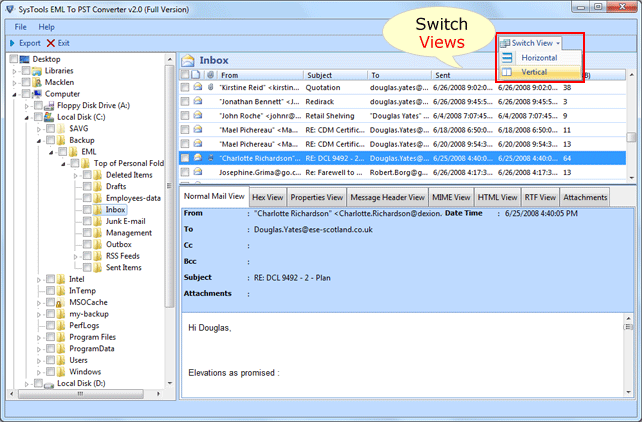Check the Inbox folder checkbox in tree
Viewport: 642px width, 422px height.
click(x=87, y=210)
